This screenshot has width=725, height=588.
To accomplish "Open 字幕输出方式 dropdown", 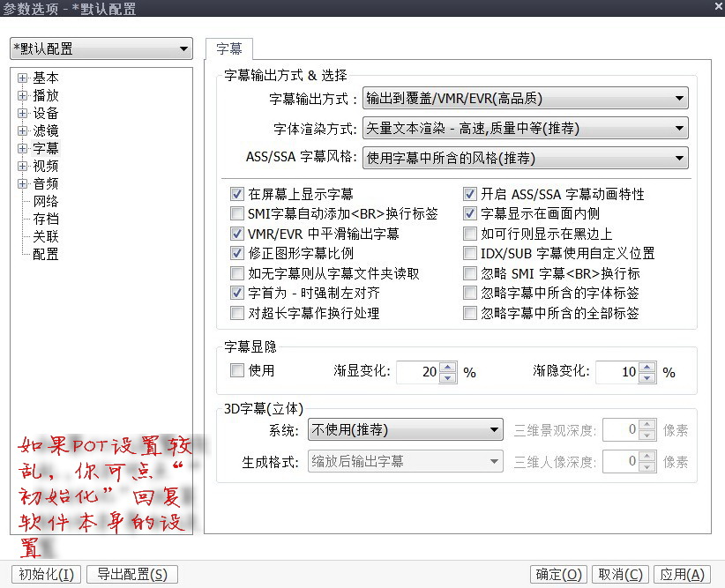I will 525,99.
